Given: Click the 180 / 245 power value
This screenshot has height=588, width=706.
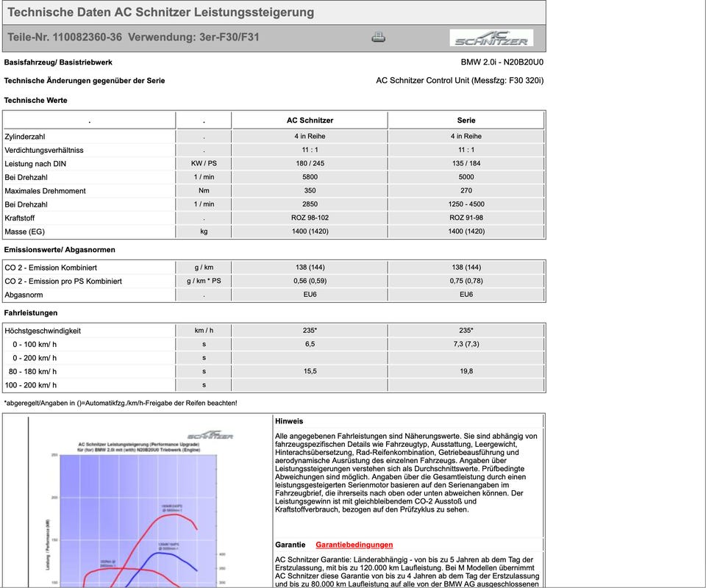Looking at the screenshot, I should point(310,163).
